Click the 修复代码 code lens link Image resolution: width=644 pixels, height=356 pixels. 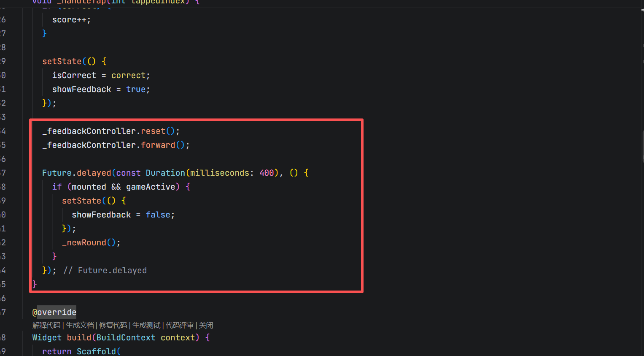tap(113, 325)
